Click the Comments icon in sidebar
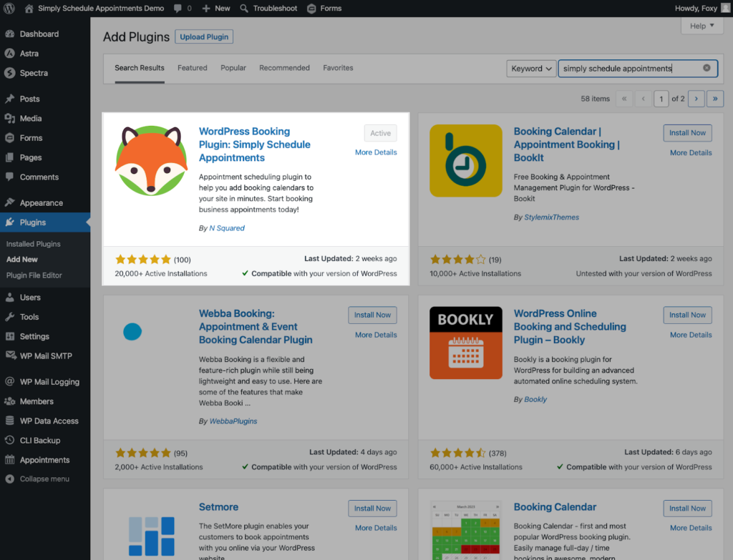Image resolution: width=733 pixels, height=560 pixels. point(10,177)
